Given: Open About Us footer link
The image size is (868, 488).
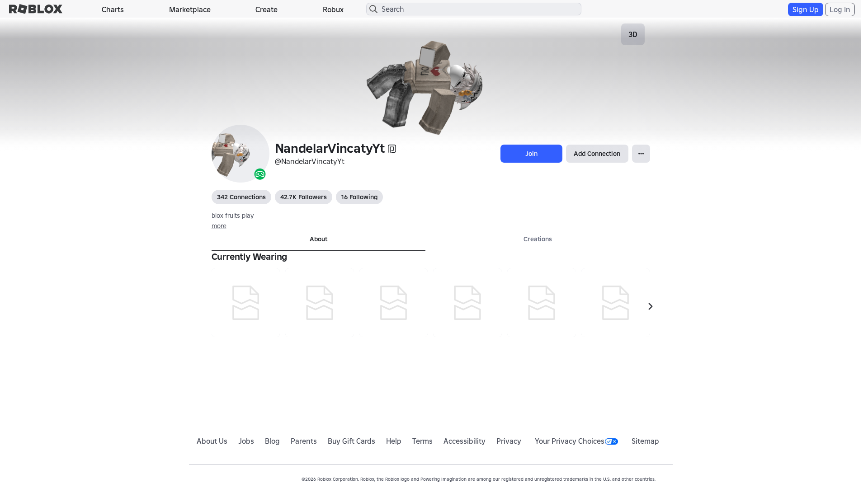Looking at the screenshot, I should 212,441.
